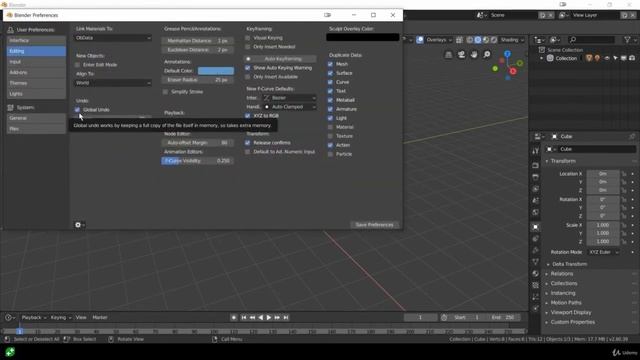Switch to Input preferences tab
The width and height of the screenshot is (640, 360).
click(36, 62)
